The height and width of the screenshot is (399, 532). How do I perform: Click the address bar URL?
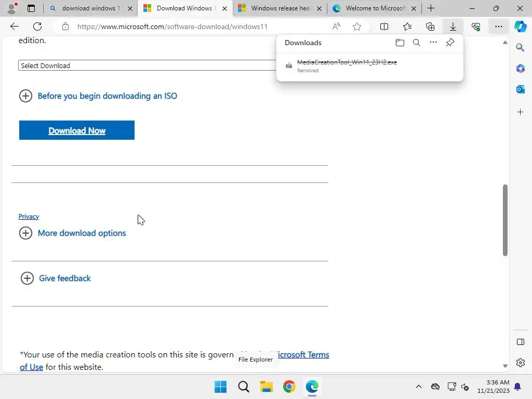coord(172,26)
